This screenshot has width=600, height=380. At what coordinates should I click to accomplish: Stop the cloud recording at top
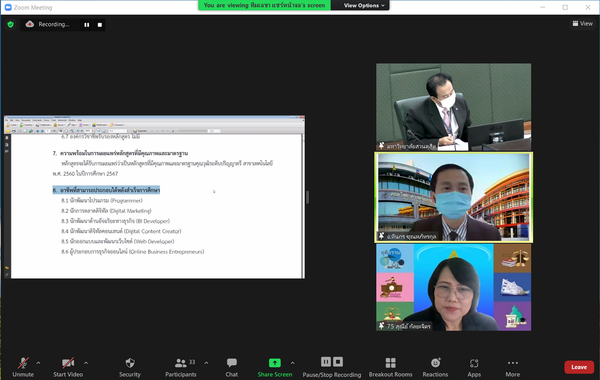pyautogui.click(x=100, y=25)
